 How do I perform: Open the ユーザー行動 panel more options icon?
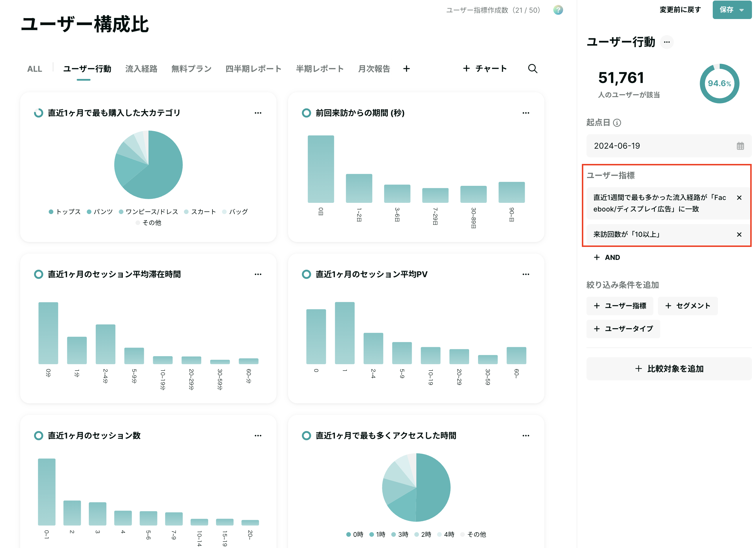(x=666, y=42)
